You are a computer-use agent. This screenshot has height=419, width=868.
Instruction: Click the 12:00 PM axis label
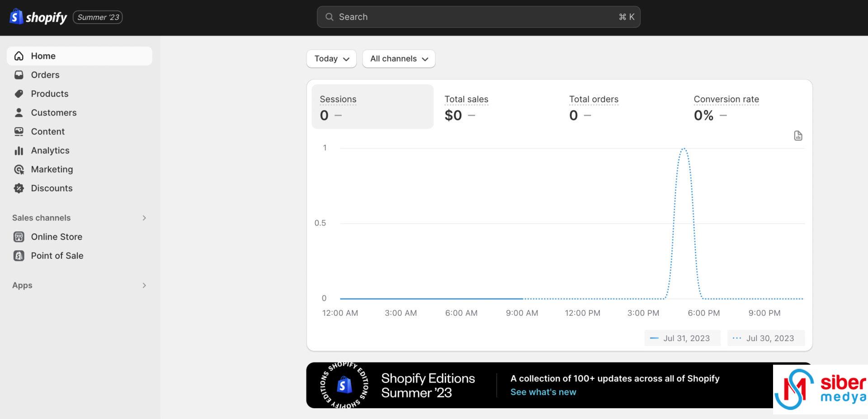click(x=582, y=313)
